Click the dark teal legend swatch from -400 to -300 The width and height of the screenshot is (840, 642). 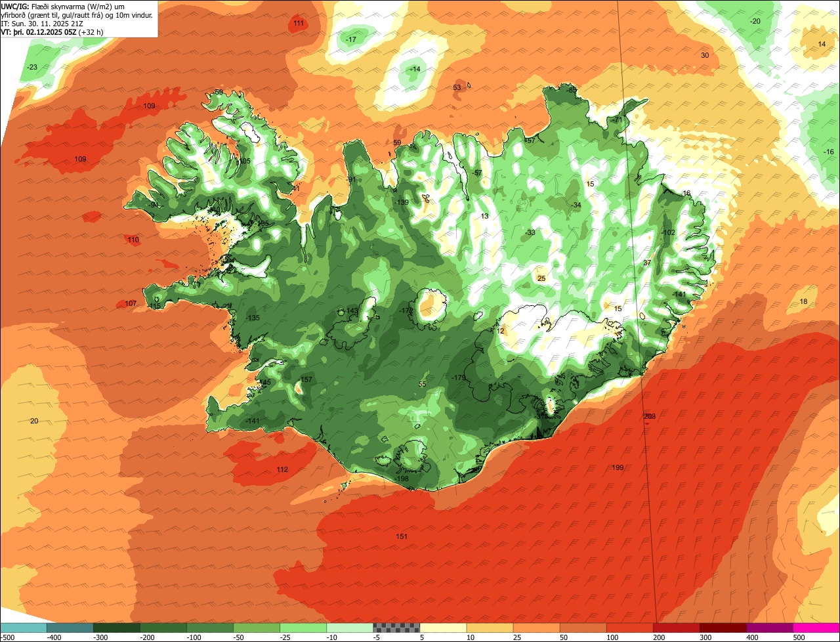point(70,627)
